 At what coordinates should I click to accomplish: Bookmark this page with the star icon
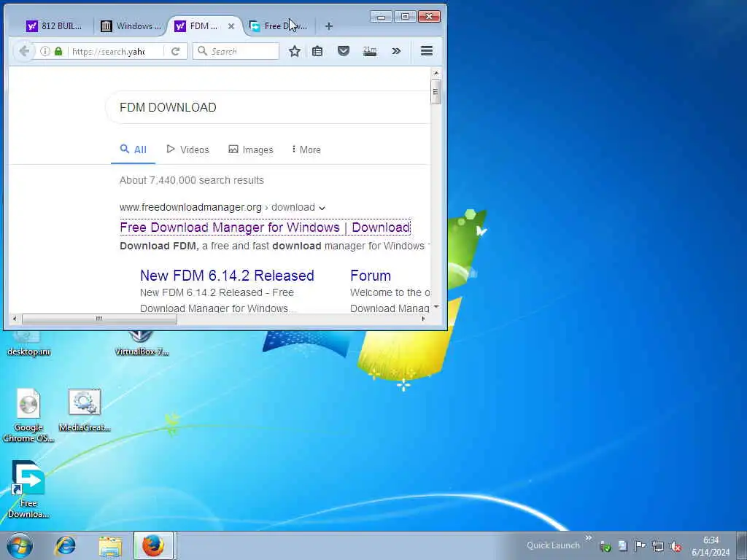click(295, 51)
